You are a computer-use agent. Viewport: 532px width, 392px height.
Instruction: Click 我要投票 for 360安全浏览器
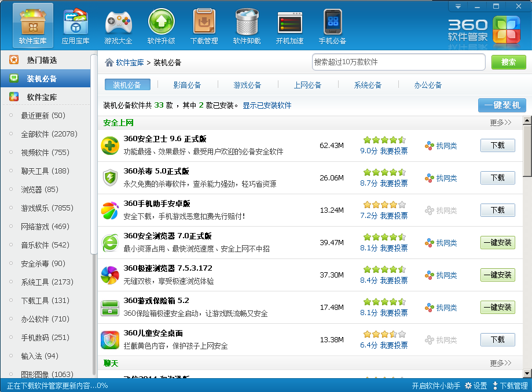[394, 248]
